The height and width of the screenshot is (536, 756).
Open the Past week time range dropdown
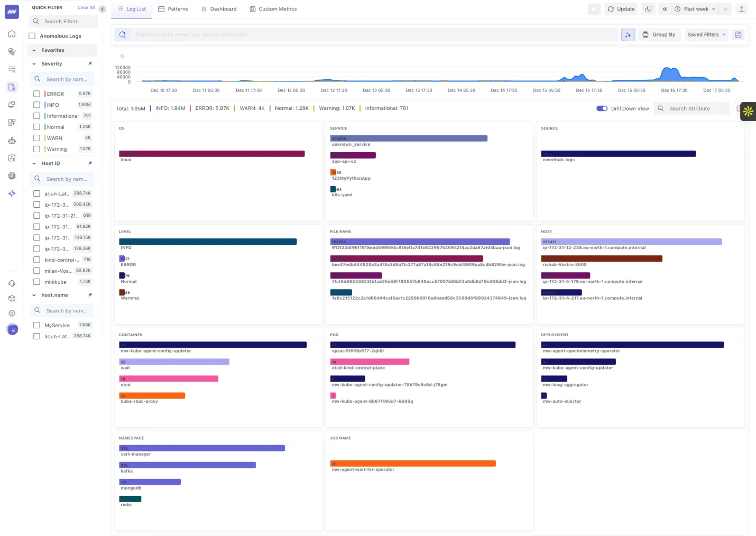pos(695,9)
